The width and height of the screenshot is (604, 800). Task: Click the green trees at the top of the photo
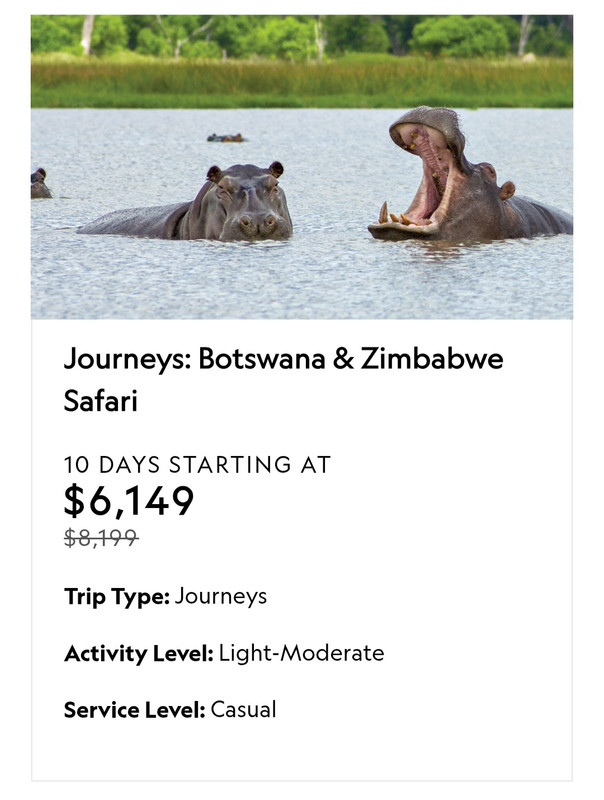[302, 35]
